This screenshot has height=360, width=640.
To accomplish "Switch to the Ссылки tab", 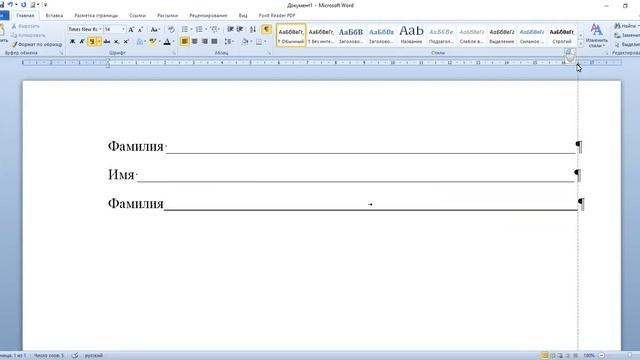I will [138, 16].
